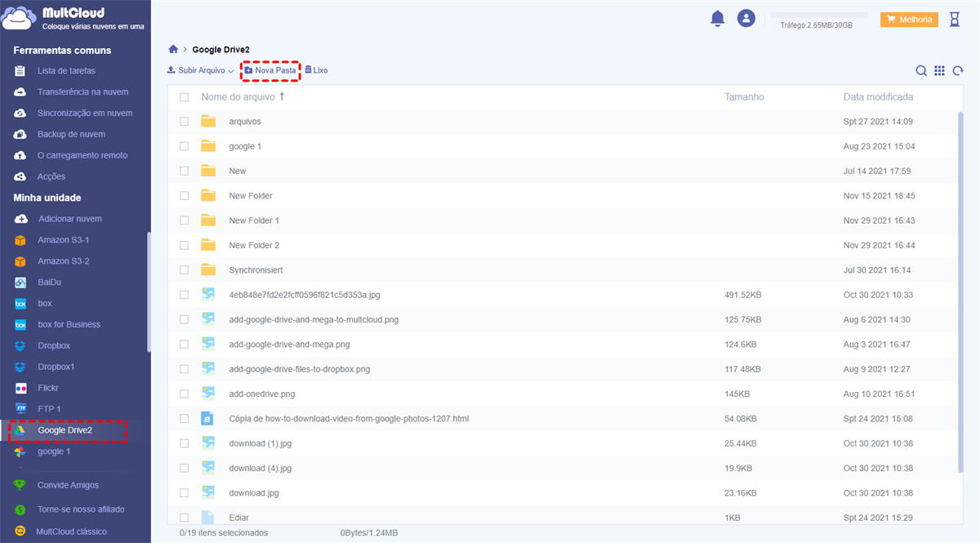Click image icon of 4eb848e7fd2e2fcff0596f821c5d353a.jpg
980x543 pixels.
coord(208,294)
